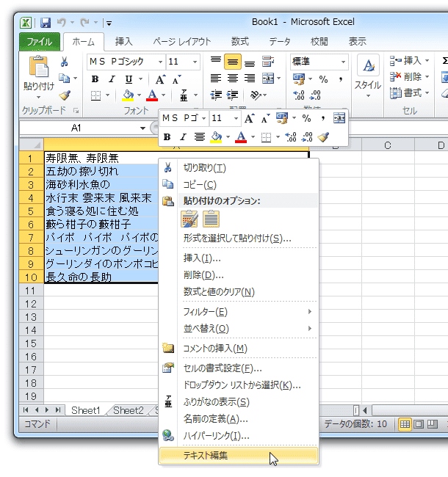Apply red font color in ribbon
Image resolution: width=448 pixels, height=477 pixels.
[x=152, y=95]
